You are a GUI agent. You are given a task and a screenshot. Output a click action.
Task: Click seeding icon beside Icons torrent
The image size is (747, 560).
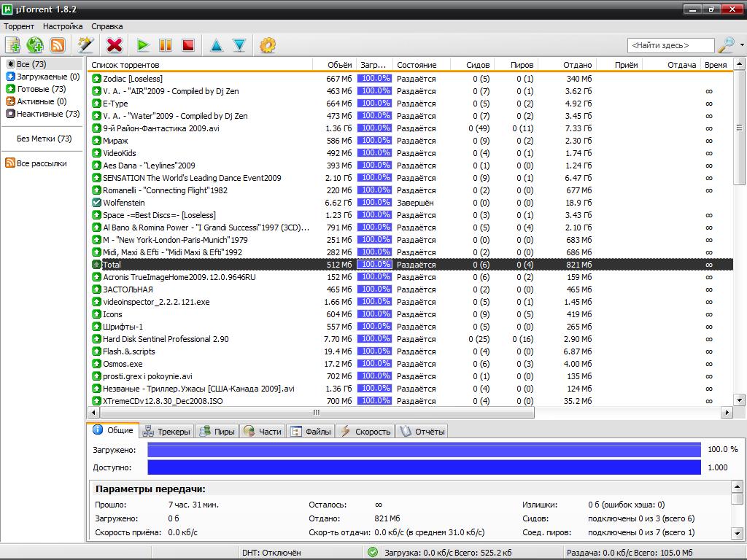point(96,314)
